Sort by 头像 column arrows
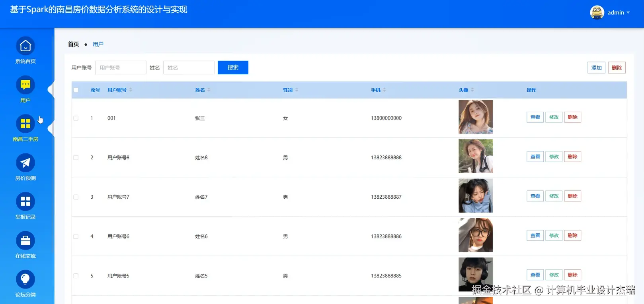This screenshot has width=644, height=304. pyautogui.click(x=472, y=90)
